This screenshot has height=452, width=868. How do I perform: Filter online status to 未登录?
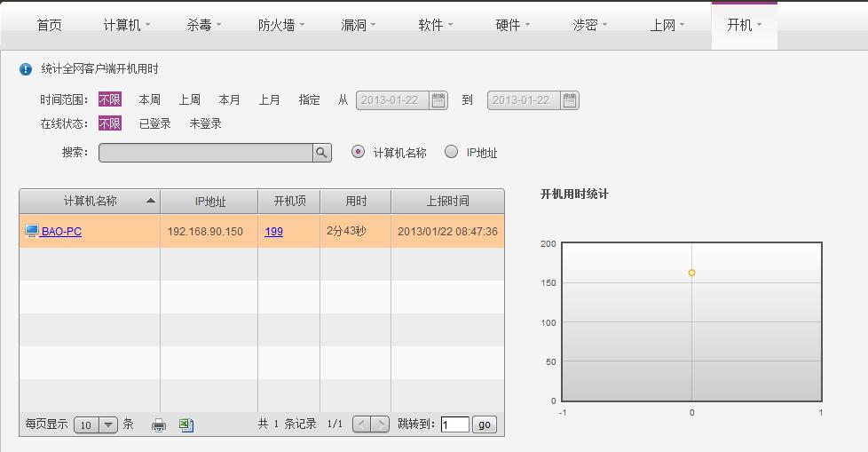point(205,123)
